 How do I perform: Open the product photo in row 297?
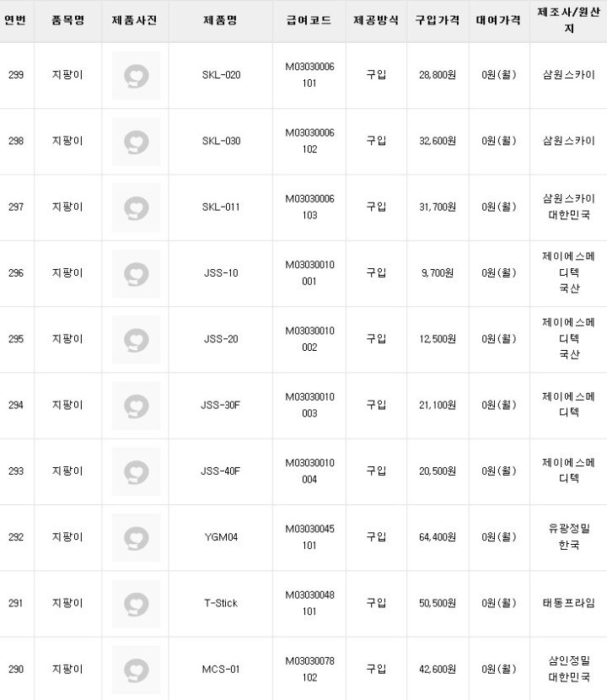(136, 207)
